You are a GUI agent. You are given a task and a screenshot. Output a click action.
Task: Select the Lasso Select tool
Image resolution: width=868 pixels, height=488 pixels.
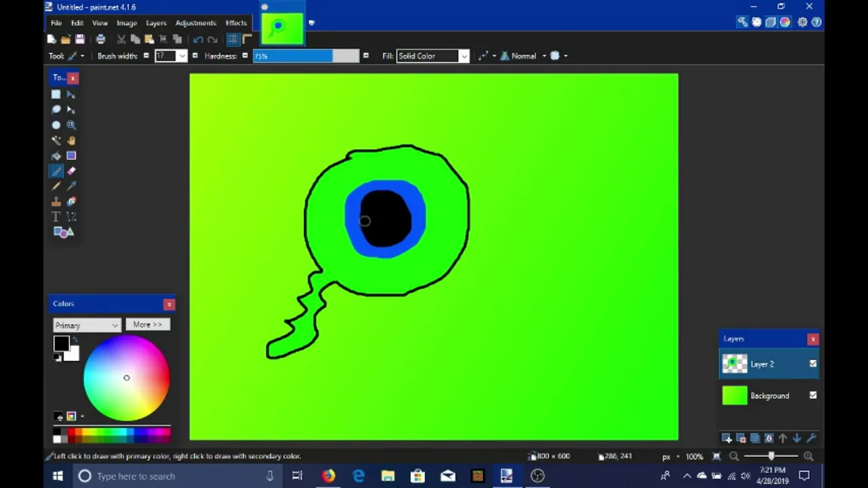pyautogui.click(x=56, y=110)
